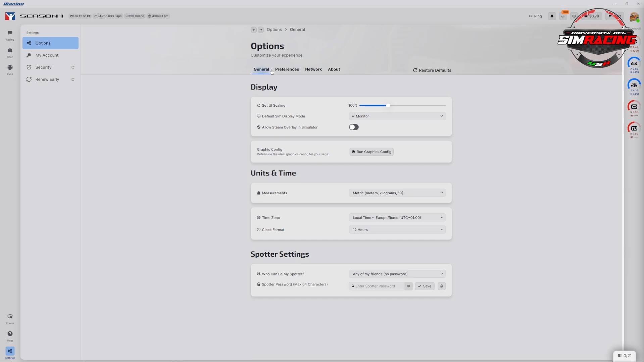
Task: Open the Clock Format dropdown
Action: [397, 230]
